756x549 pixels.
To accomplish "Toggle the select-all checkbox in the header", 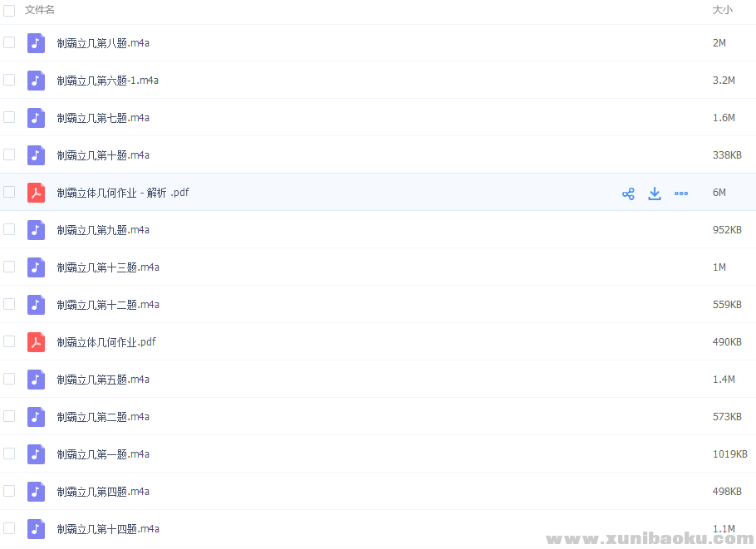I will 9,11.
